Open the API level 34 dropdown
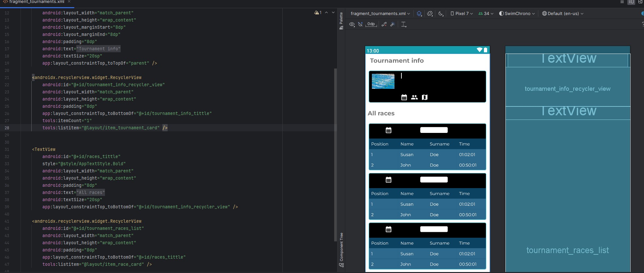Image resolution: width=644 pixels, height=273 pixels. [x=486, y=13]
